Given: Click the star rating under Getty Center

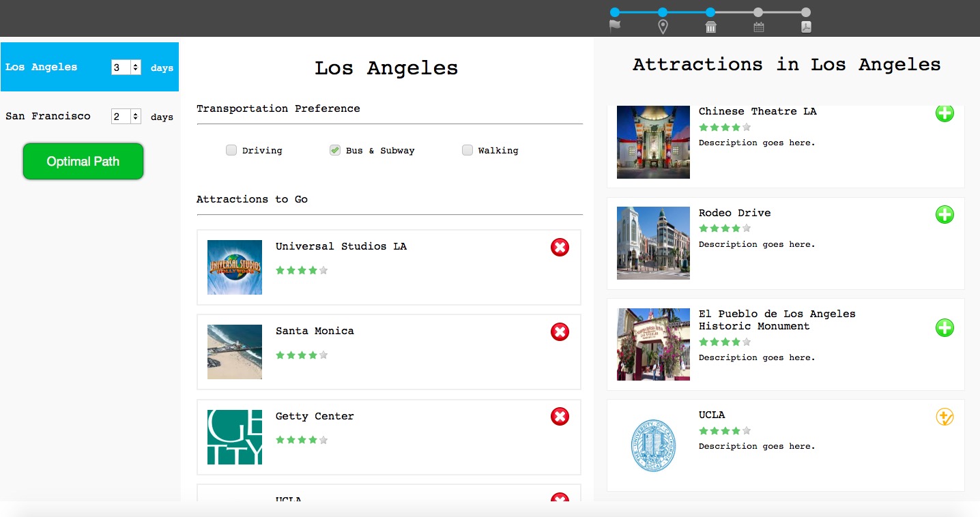Looking at the screenshot, I should [302, 440].
